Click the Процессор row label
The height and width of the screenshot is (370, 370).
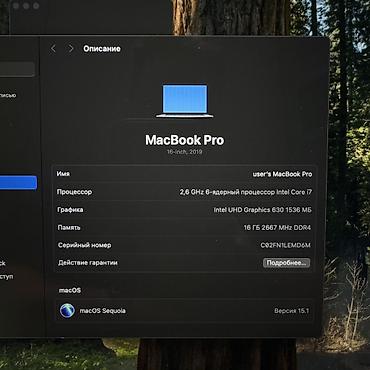click(74, 192)
